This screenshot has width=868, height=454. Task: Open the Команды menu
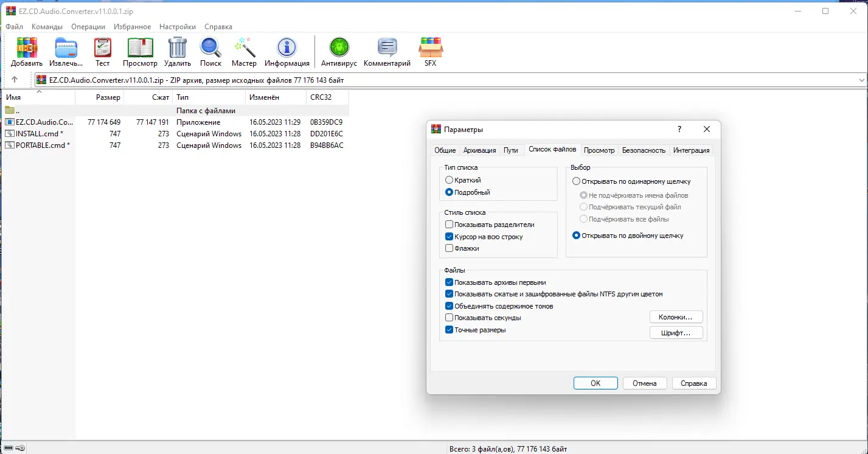coord(47,27)
